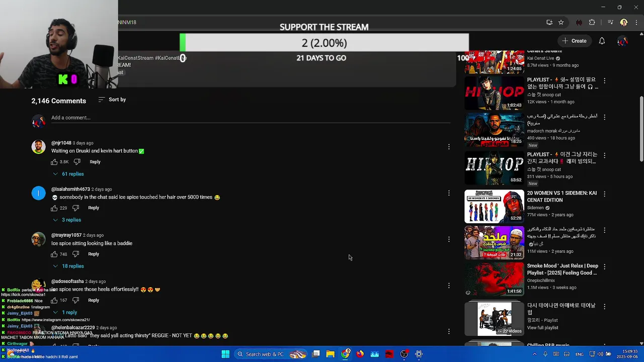Open options menu for @njr1048 comment
Image resolution: width=644 pixels, height=362 pixels.
[x=449, y=147]
